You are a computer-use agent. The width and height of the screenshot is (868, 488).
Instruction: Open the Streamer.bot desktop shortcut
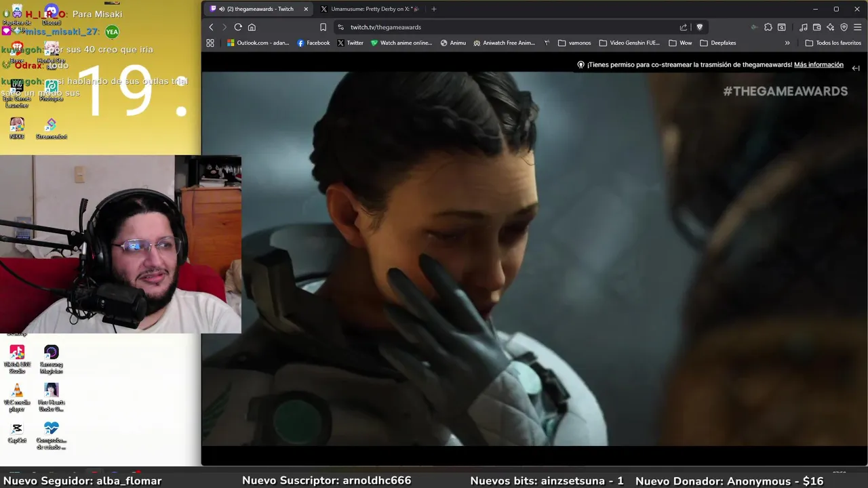click(52, 129)
